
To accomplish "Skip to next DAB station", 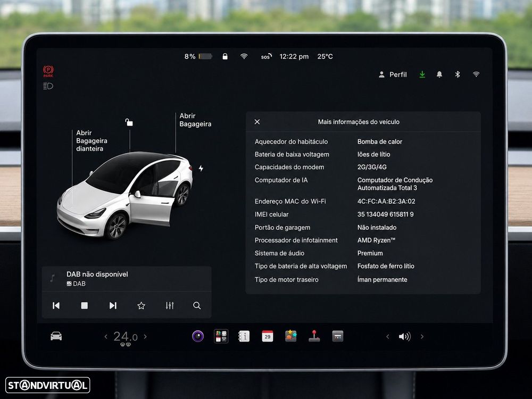I will (x=113, y=306).
